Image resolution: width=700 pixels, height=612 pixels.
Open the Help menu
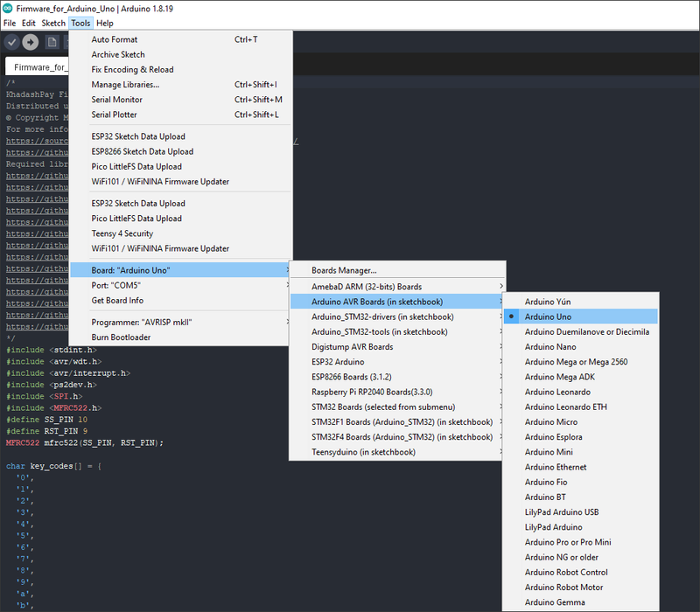pos(105,24)
